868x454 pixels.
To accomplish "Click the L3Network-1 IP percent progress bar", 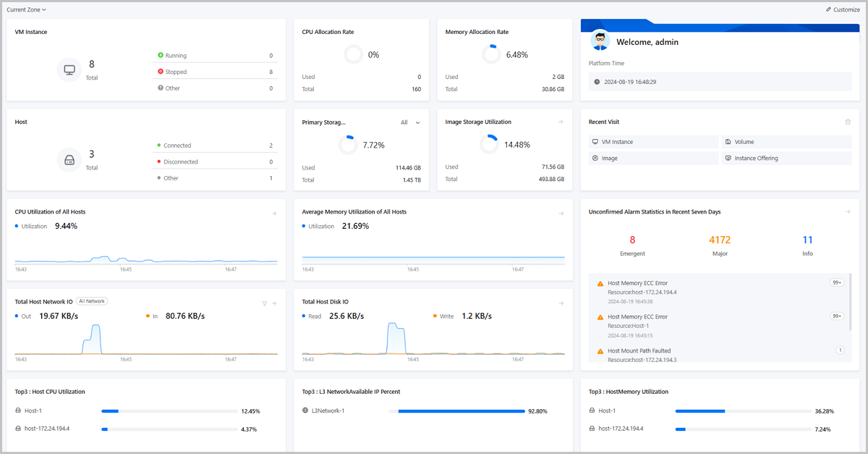I will [459, 411].
